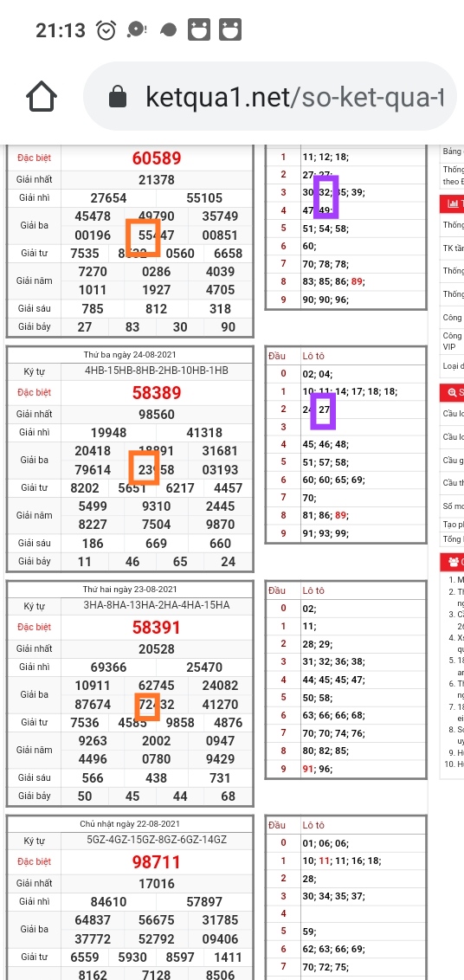Click second prize number 41318
Image resolution: width=464 pixels, height=980 pixels.
click(204, 433)
